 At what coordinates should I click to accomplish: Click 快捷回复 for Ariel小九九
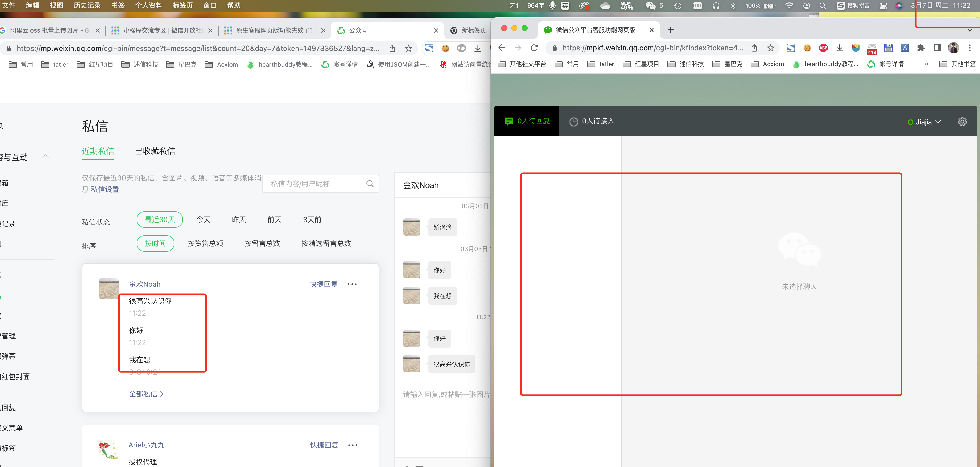[324, 445]
